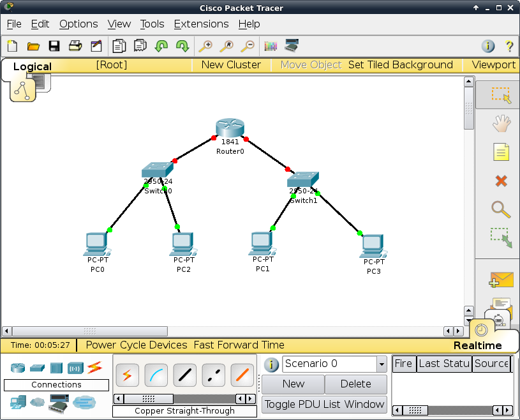Choose the red X Delete tool

(501, 181)
